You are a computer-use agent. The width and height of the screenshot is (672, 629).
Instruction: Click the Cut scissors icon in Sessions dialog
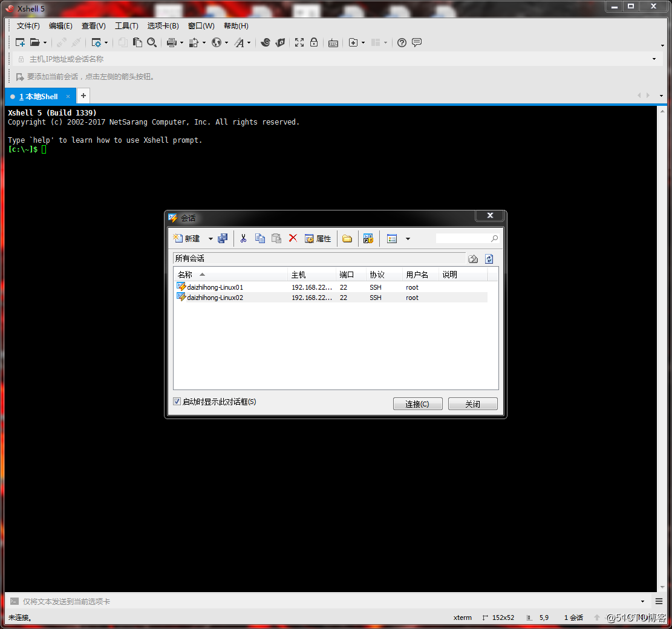pos(243,239)
